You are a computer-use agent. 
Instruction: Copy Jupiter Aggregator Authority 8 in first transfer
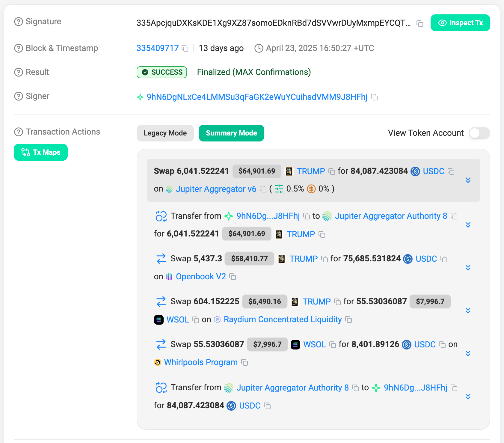454,216
